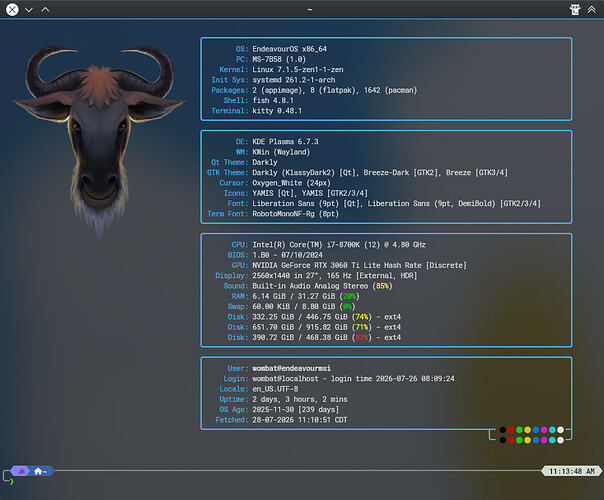Image resolution: width=604 pixels, height=500 pixels.
Task: Click the window title "~" in title bar
Action: [310, 10]
